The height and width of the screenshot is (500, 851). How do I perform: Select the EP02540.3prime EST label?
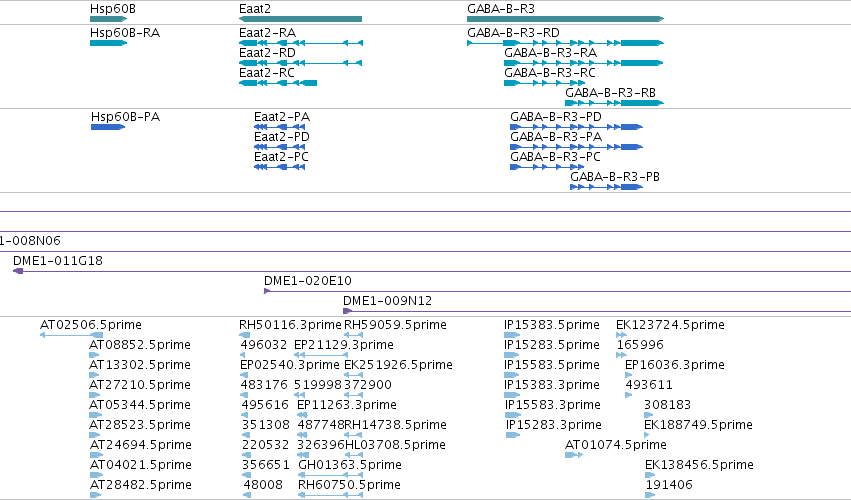pos(290,365)
